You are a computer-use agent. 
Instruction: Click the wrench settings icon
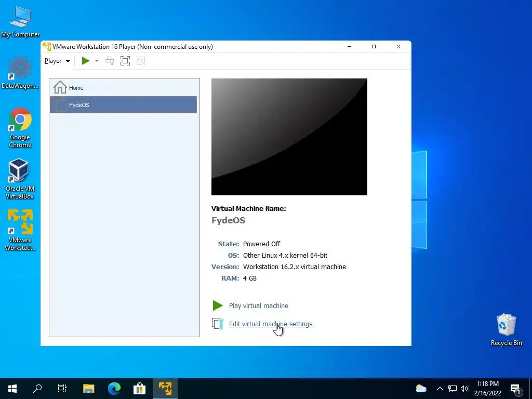pyautogui.click(x=218, y=324)
